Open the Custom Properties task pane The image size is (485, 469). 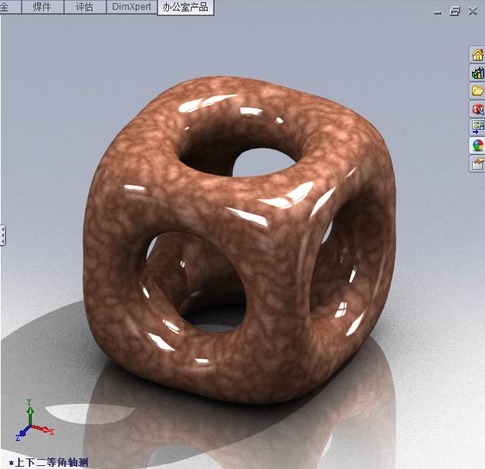point(477,164)
